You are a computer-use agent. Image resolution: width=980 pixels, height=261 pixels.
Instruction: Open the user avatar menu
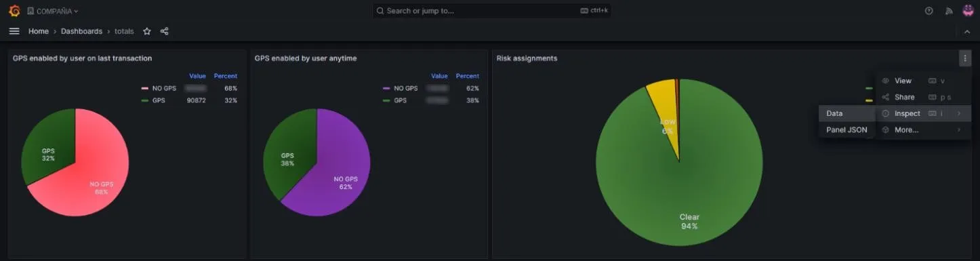(968, 11)
